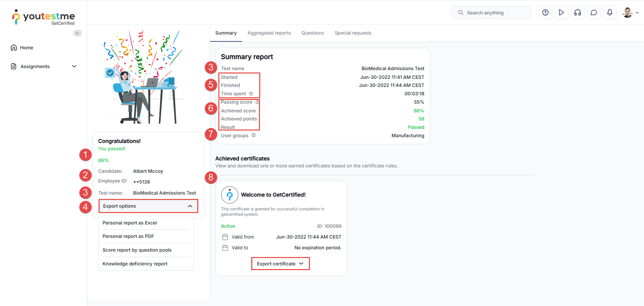Go to Home in sidebar
644x306 pixels.
click(26, 48)
